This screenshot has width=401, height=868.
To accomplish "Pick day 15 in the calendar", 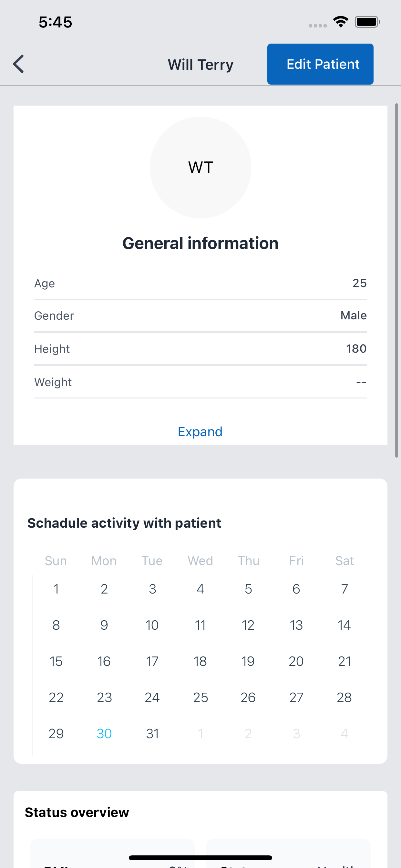I will pos(56,661).
